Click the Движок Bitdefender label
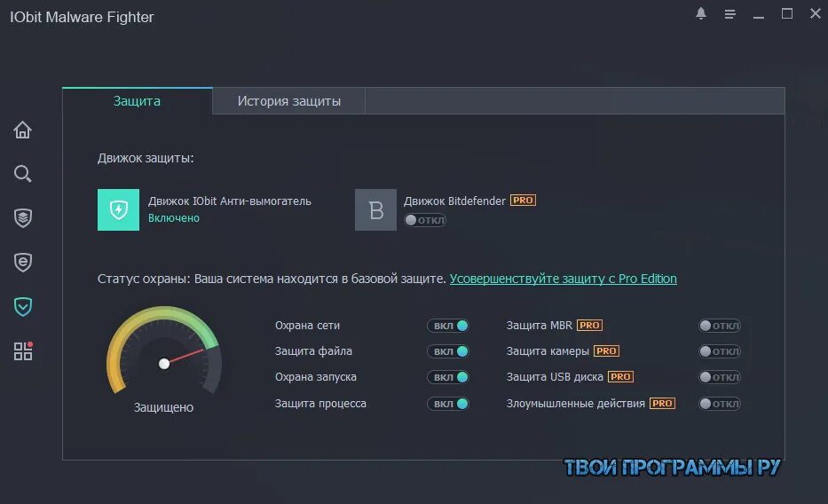Viewport: 828px width, 504px height. coord(454,201)
